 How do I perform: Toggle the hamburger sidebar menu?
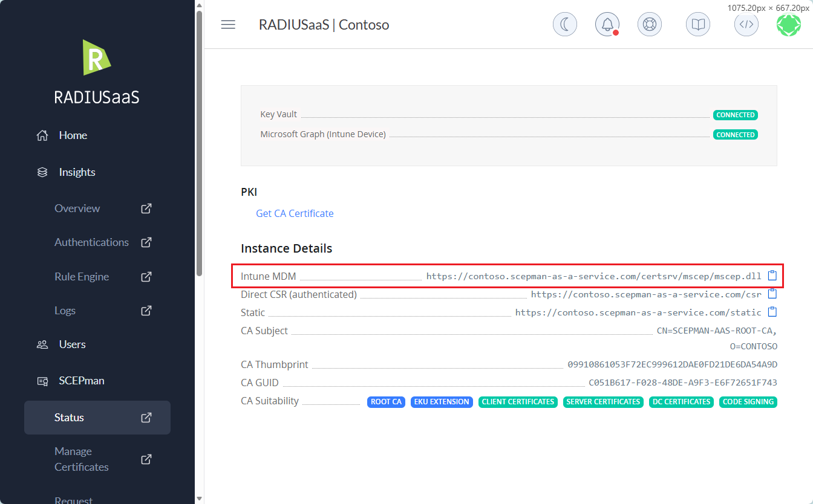[228, 25]
